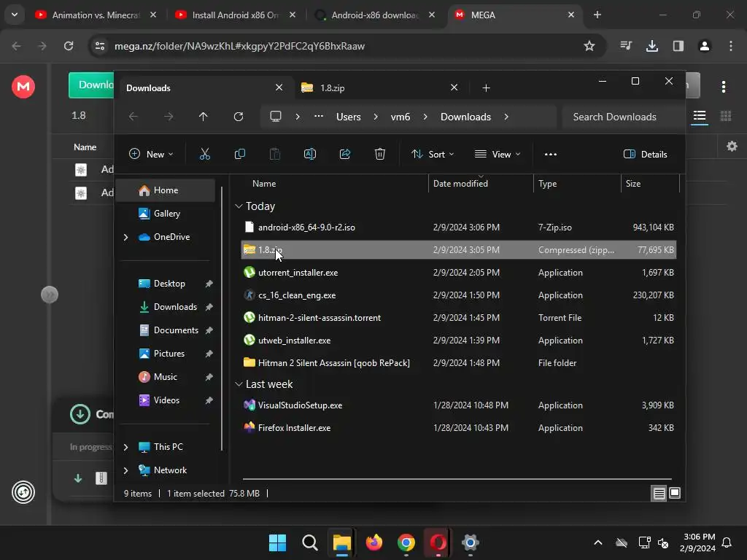Screen dimensions: 747x560
Task: Click the Search Downloads field
Action: pyautogui.click(x=622, y=117)
